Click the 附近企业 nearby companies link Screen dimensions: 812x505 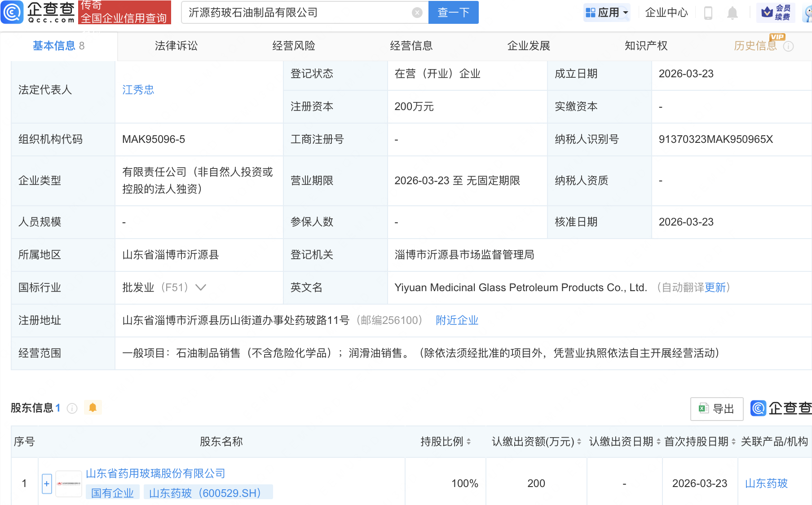click(457, 320)
